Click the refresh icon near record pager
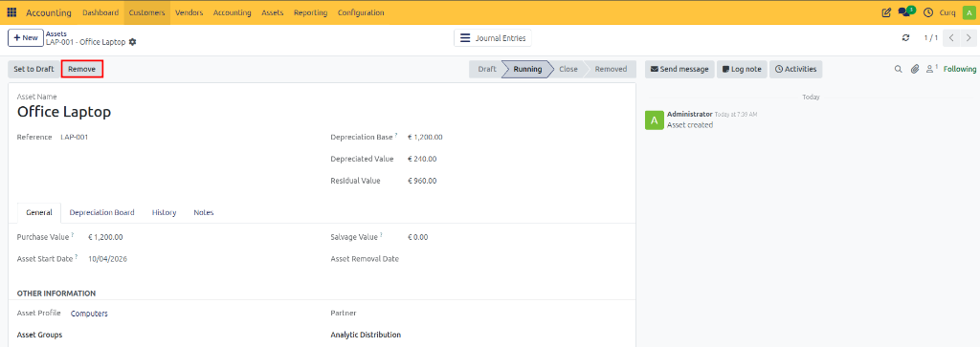Image resolution: width=980 pixels, height=347 pixels. click(905, 38)
